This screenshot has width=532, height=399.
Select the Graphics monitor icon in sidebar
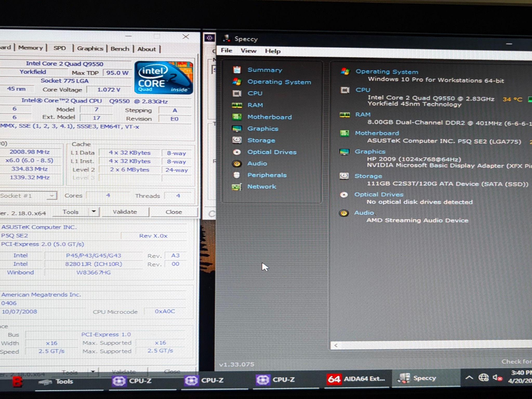tap(237, 129)
